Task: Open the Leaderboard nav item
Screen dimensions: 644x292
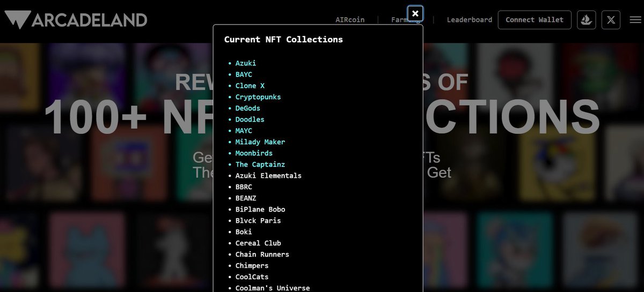Action: coord(470,20)
